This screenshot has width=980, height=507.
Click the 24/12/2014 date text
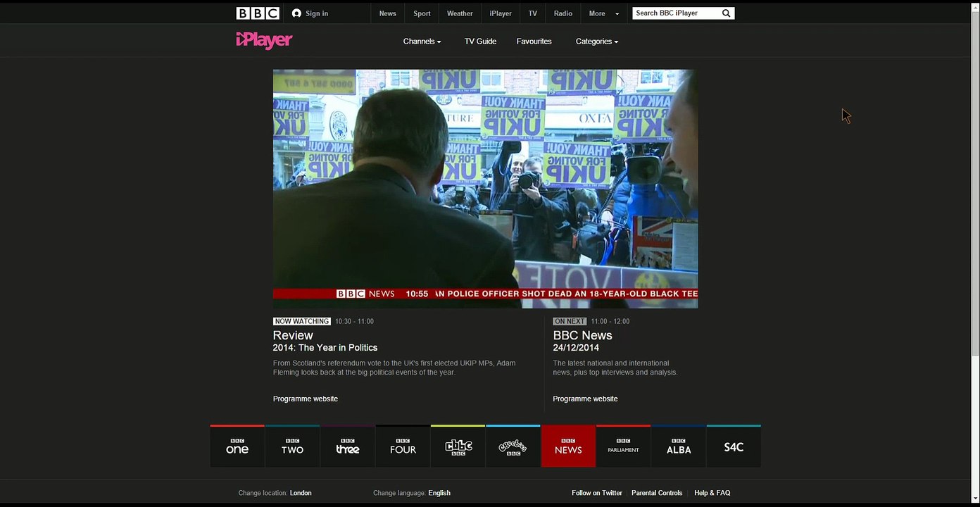point(576,348)
